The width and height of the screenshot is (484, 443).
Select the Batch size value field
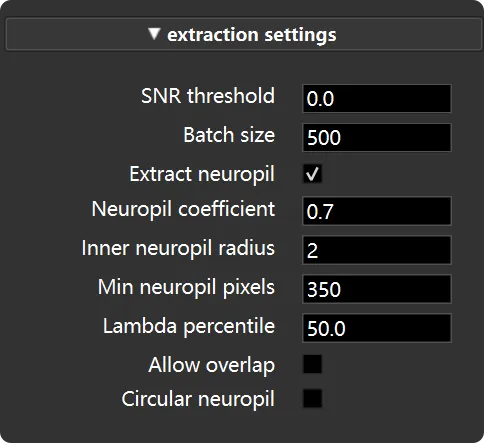click(377, 137)
